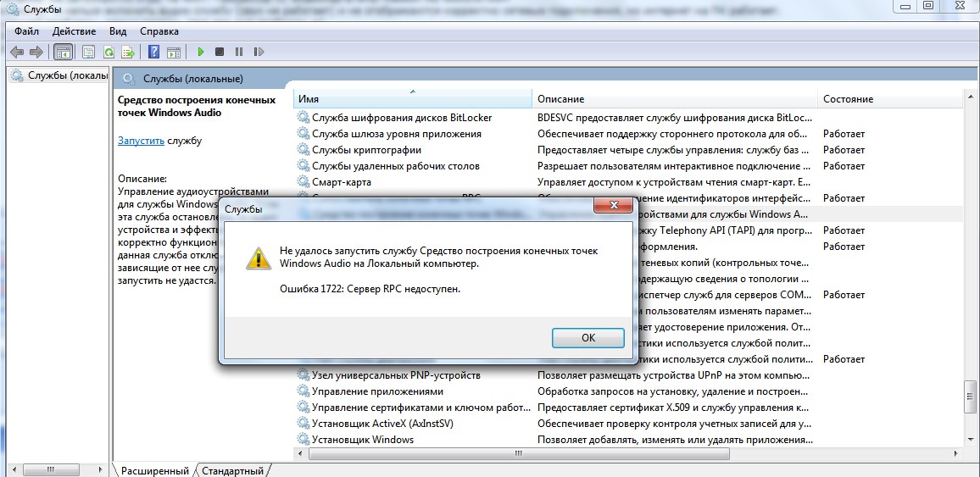
Task: Select the Смарт-карта service row
Action: tap(628, 181)
